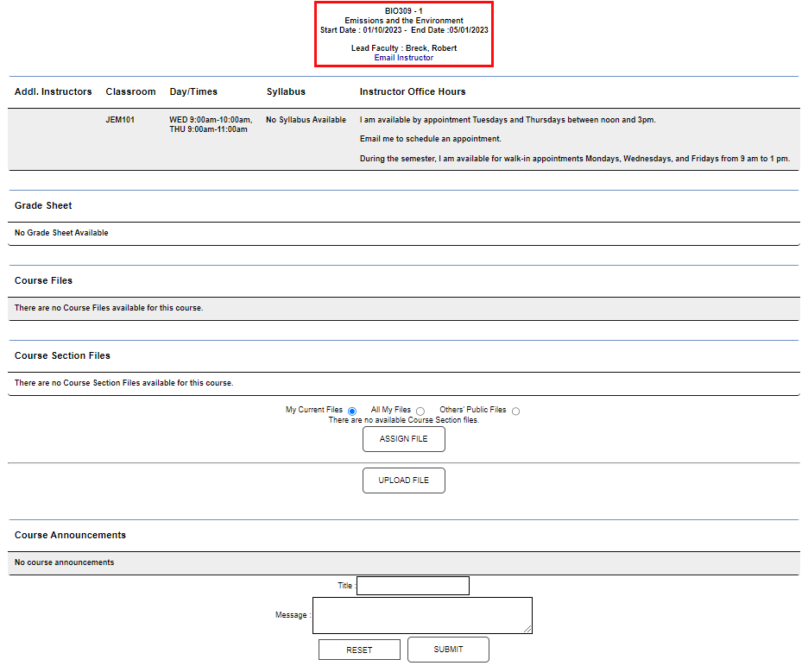Screen dimensions: 808x672
Task: Choose the All My Files radio option
Action: [420, 411]
